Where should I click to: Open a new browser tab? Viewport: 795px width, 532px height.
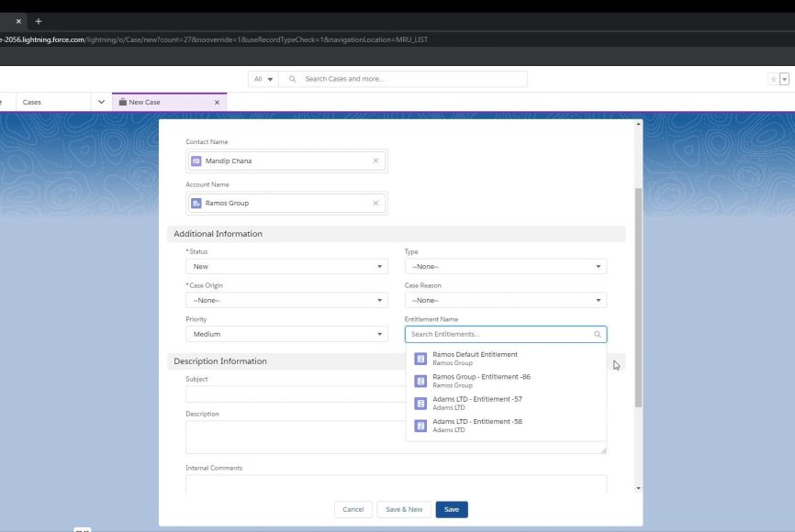[x=39, y=21]
